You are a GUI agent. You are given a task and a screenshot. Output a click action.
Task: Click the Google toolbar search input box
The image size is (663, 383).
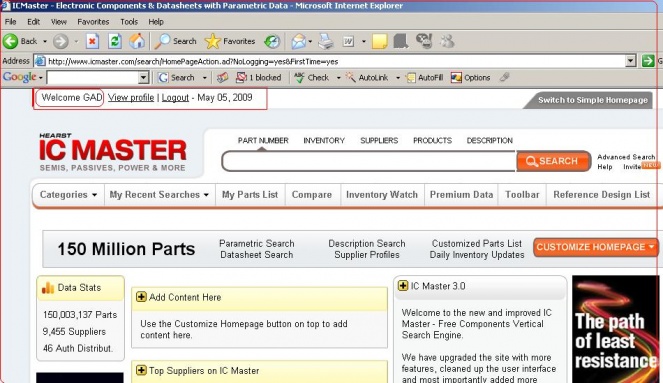pyautogui.click(x=93, y=78)
